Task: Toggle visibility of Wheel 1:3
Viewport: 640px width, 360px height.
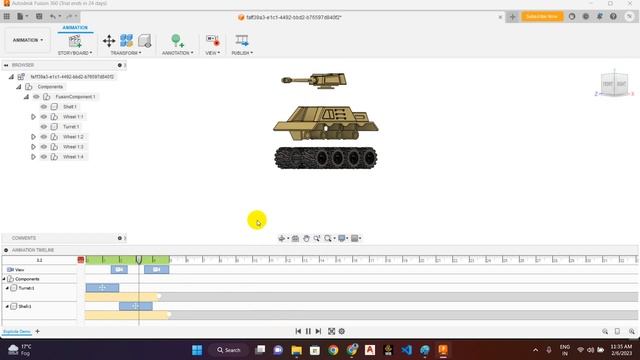Action: (x=44, y=147)
